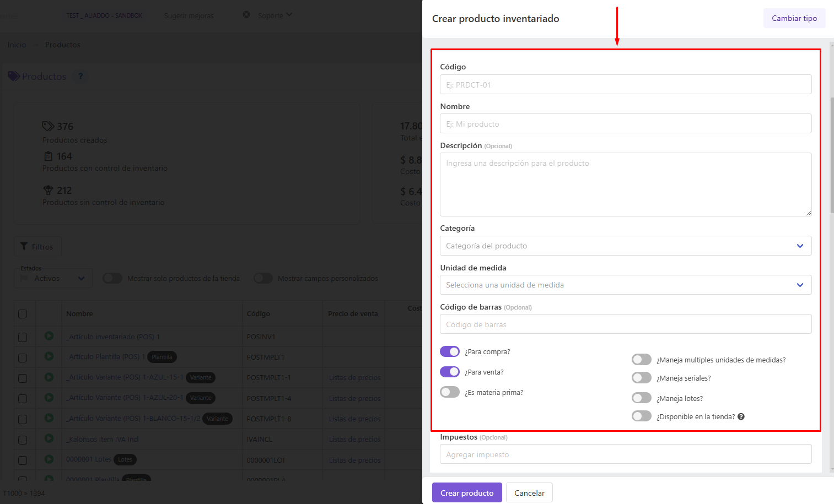Turn on ¿Maneja lotes? switch

(x=642, y=398)
